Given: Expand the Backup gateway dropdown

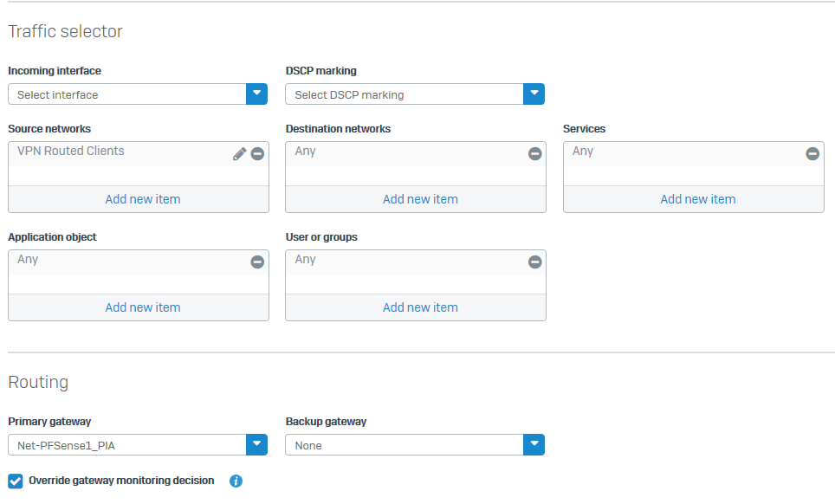Looking at the screenshot, I should [x=534, y=445].
